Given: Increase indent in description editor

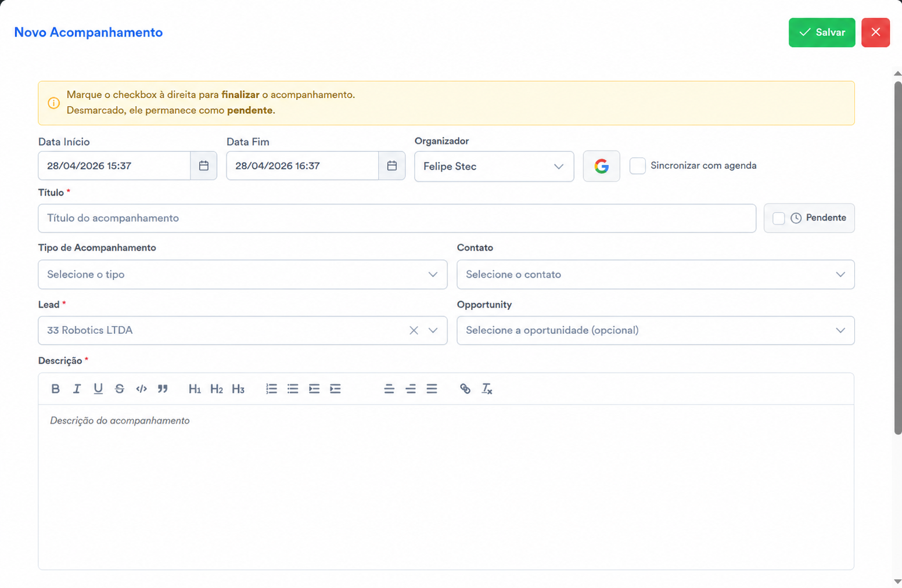Looking at the screenshot, I should point(336,389).
